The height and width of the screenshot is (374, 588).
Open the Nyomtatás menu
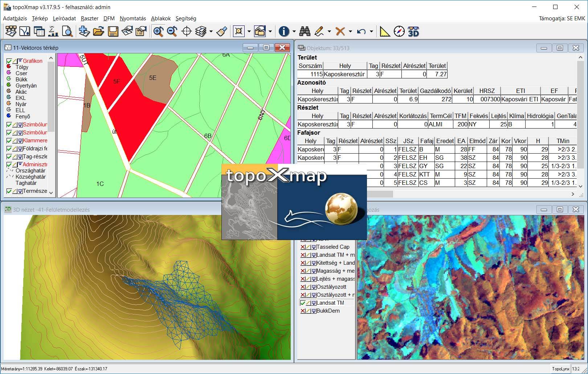(133, 18)
